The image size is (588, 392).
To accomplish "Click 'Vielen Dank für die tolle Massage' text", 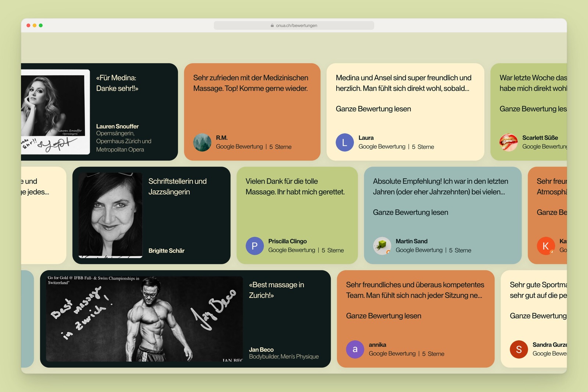I will pos(295,186).
